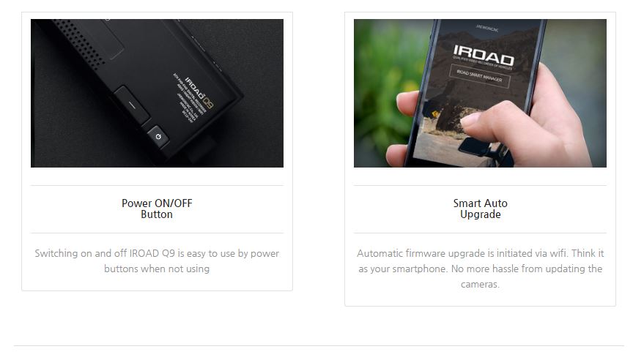Click the power button description text
Screen dimensions: 644x360
pos(157,260)
